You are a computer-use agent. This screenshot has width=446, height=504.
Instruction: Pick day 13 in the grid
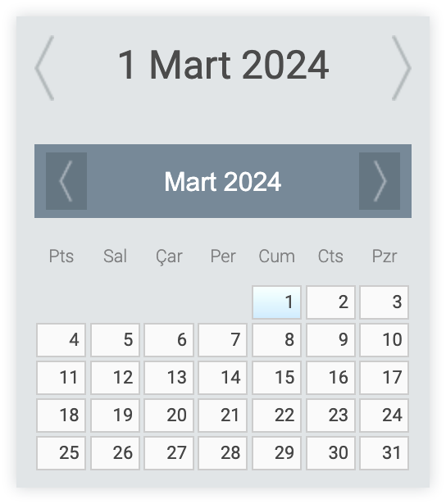click(169, 377)
